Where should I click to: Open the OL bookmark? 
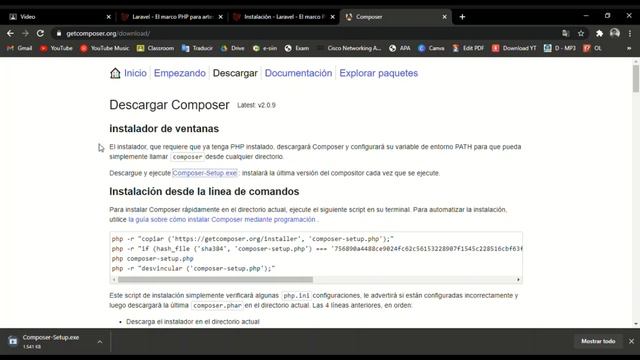coord(593,48)
